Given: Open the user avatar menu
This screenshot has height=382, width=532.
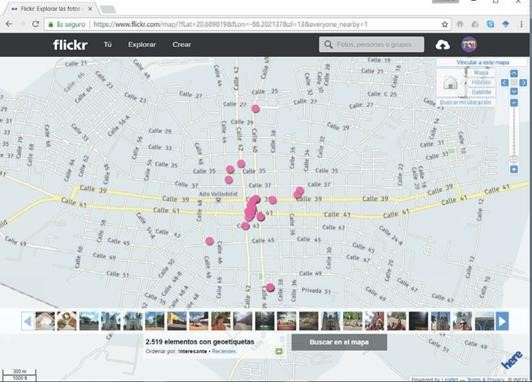Looking at the screenshot, I should (x=469, y=44).
